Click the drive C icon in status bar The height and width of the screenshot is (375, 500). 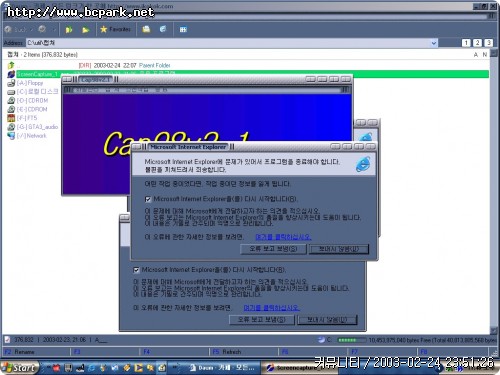[x=321, y=340]
